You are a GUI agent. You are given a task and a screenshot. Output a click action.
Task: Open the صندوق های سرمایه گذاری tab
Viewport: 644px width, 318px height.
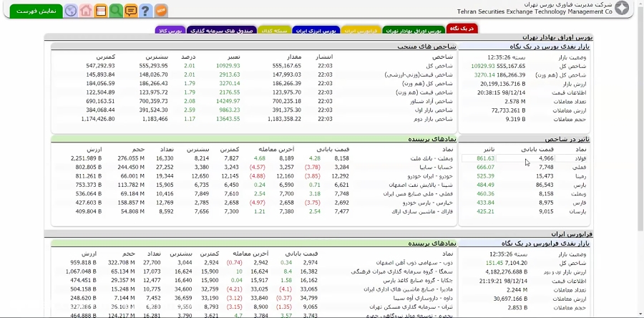[222, 30]
